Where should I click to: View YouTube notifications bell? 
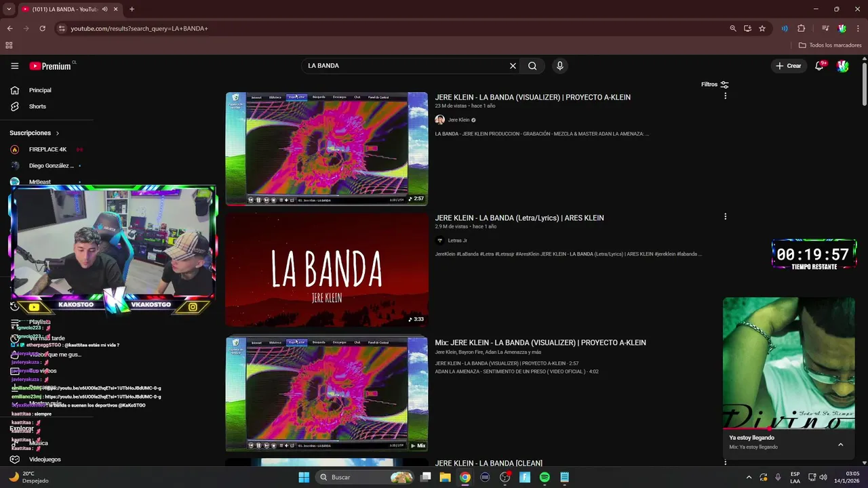click(819, 66)
